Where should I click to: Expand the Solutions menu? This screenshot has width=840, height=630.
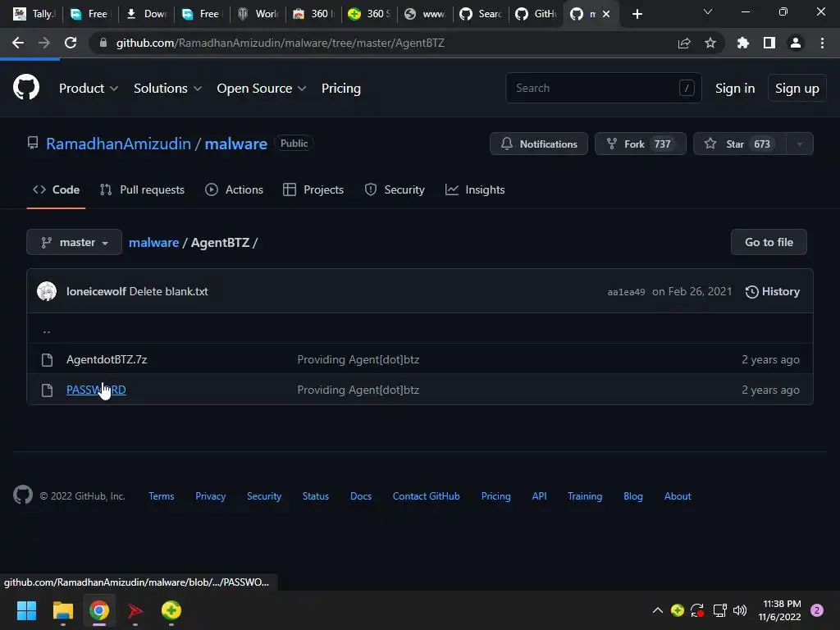click(x=167, y=88)
